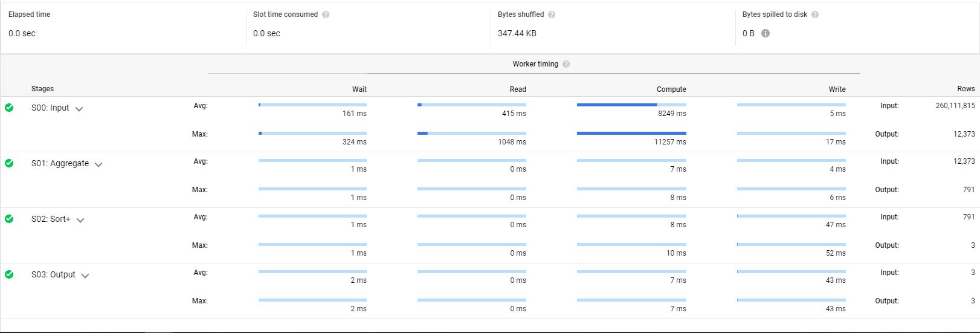980x333 pixels.
Task: Click the Worker timing header label
Action: tap(535, 64)
